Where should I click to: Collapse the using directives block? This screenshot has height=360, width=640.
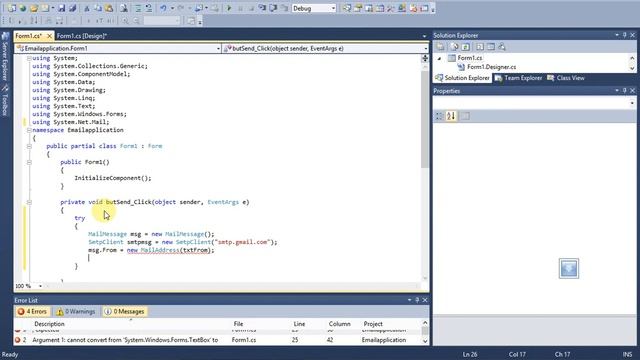click(x=29, y=58)
